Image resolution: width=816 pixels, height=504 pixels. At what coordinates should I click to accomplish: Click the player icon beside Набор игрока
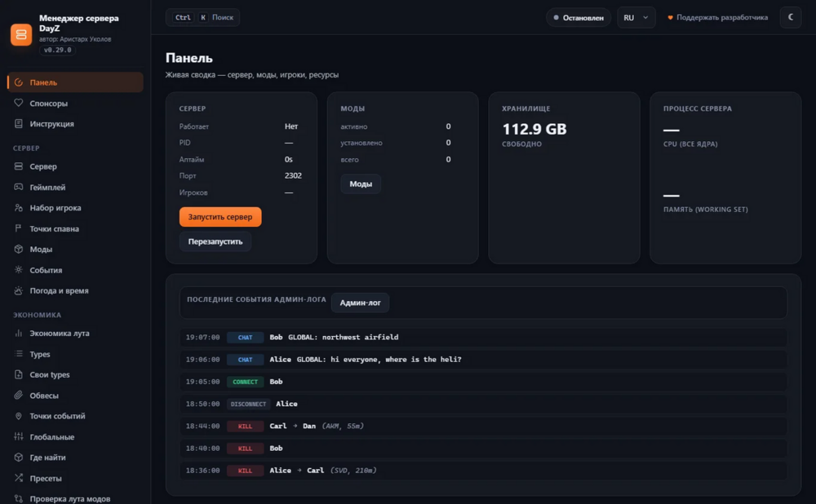[19, 207]
